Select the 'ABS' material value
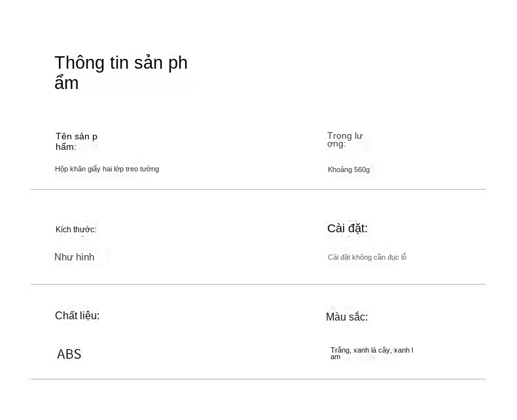This screenshot has width=517, height=420. [x=69, y=355]
